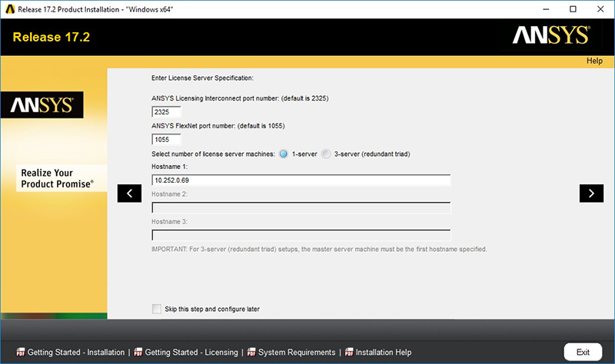The image size is (615, 364).
Task: Click the ANSYS app icon in the title bar
Action: (10, 9)
